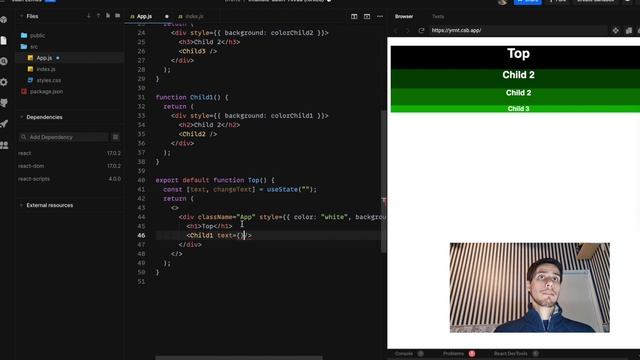Click the split editor icon
The width and height of the screenshot is (640, 360).
click(354, 16)
